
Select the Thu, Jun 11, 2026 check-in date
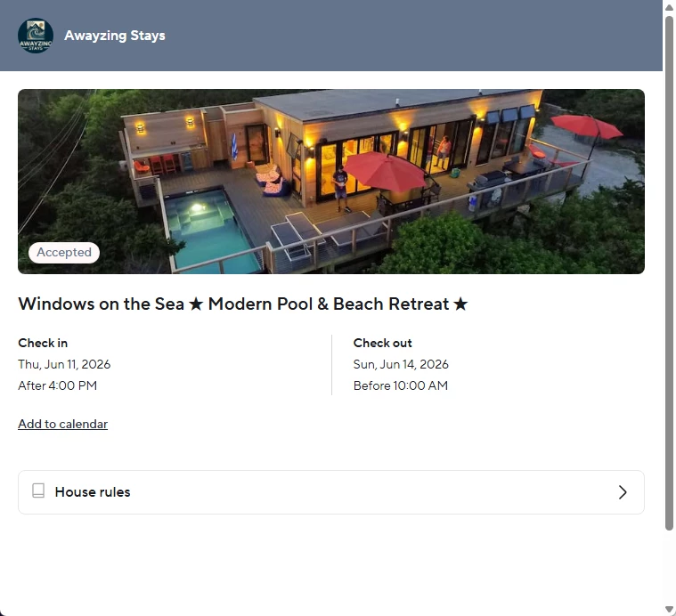(64, 364)
